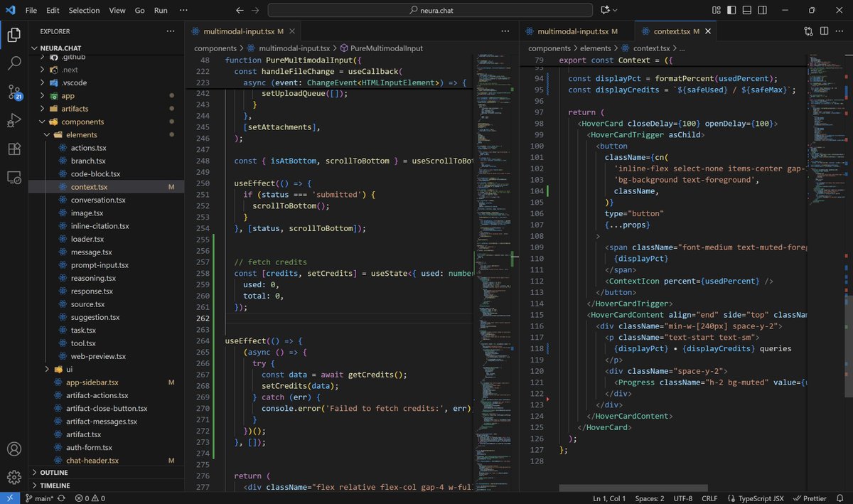Open the Selection menu
The height and width of the screenshot is (504, 853).
(85, 11)
